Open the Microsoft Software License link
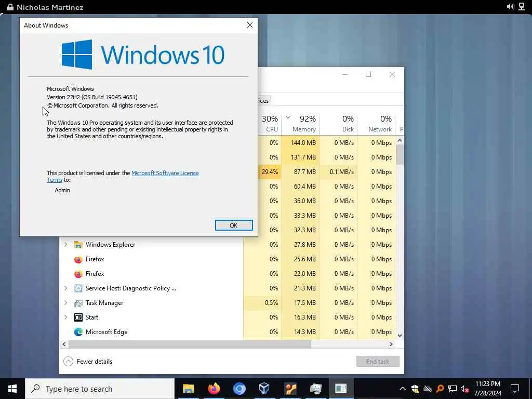532x399 pixels. click(165, 173)
